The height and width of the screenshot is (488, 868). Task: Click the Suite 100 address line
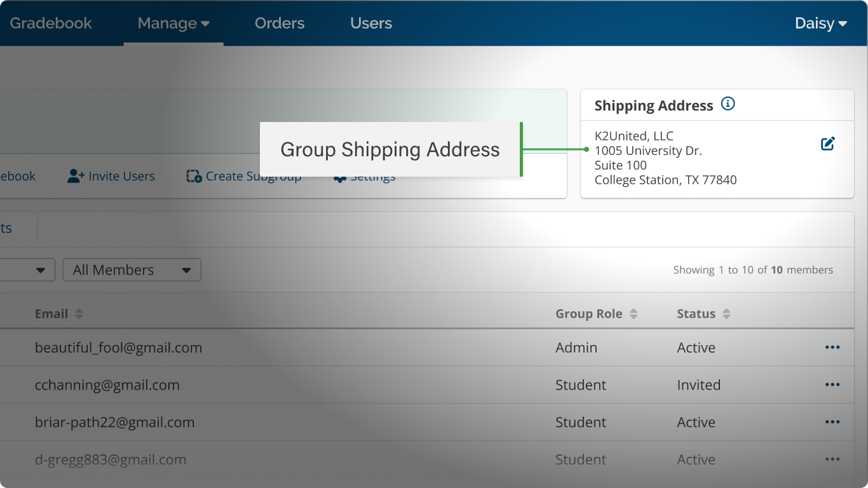[x=620, y=165]
